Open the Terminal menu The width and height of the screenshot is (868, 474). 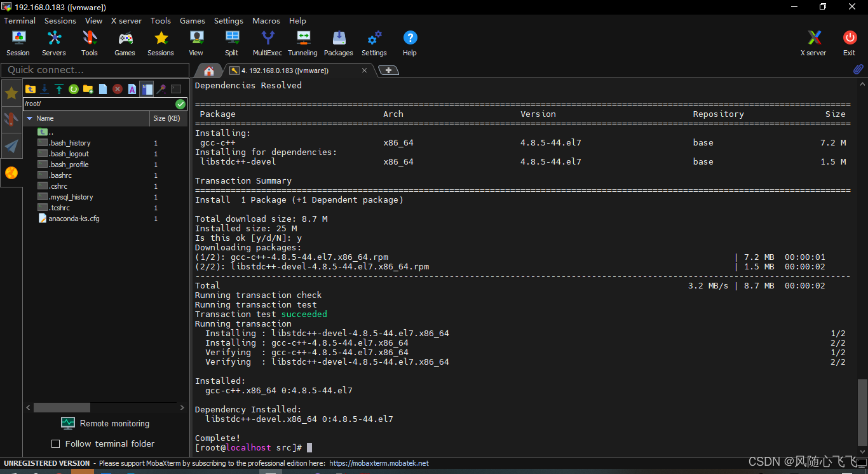click(x=20, y=20)
